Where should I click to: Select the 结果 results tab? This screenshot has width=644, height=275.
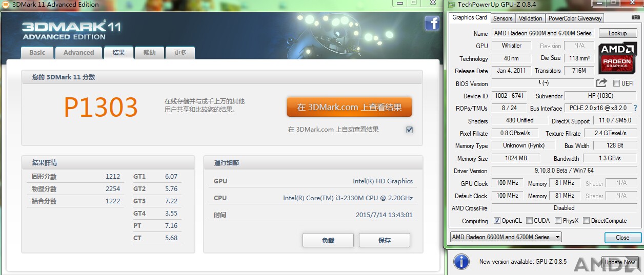pyautogui.click(x=118, y=52)
